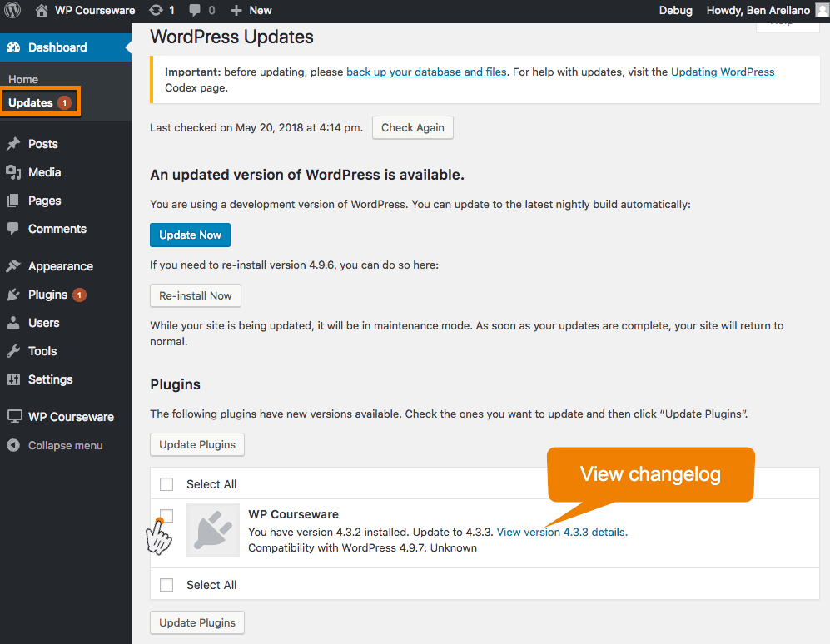830x644 pixels.
Task: Open the WordPress logo menu
Action: click(x=12, y=10)
